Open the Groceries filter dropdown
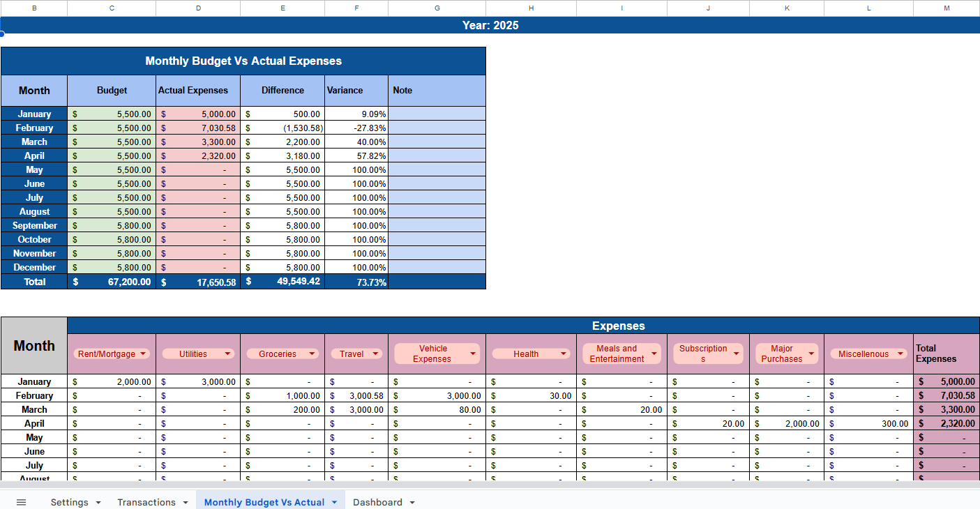 pyautogui.click(x=313, y=354)
